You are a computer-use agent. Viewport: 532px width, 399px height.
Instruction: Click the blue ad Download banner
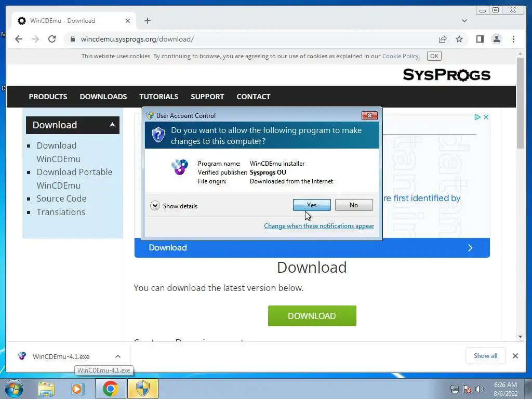point(312,248)
